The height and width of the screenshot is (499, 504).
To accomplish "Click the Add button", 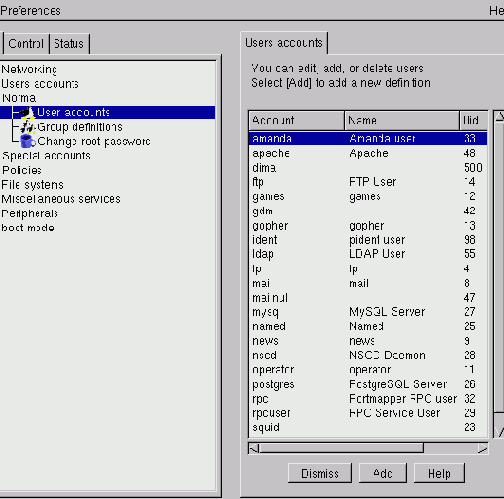I will [x=383, y=473].
